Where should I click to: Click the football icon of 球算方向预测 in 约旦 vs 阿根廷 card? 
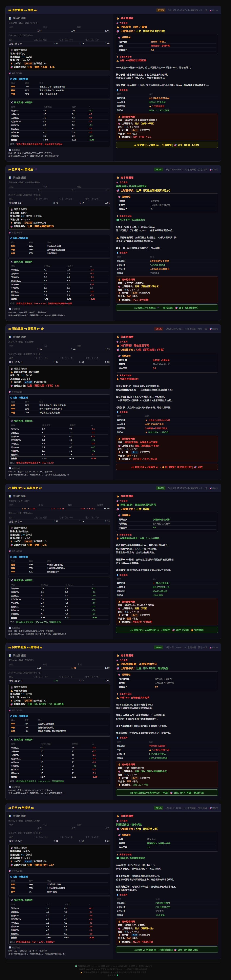tap(11, 848)
